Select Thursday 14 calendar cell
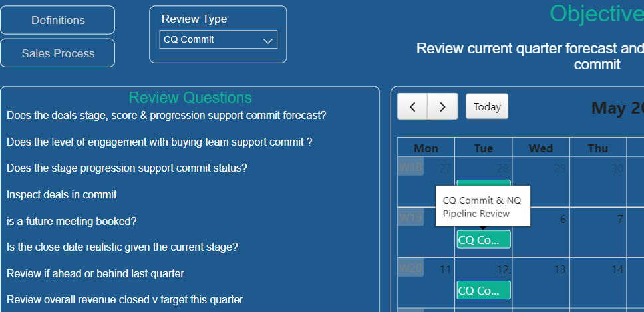The image size is (644, 312). [598, 283]
